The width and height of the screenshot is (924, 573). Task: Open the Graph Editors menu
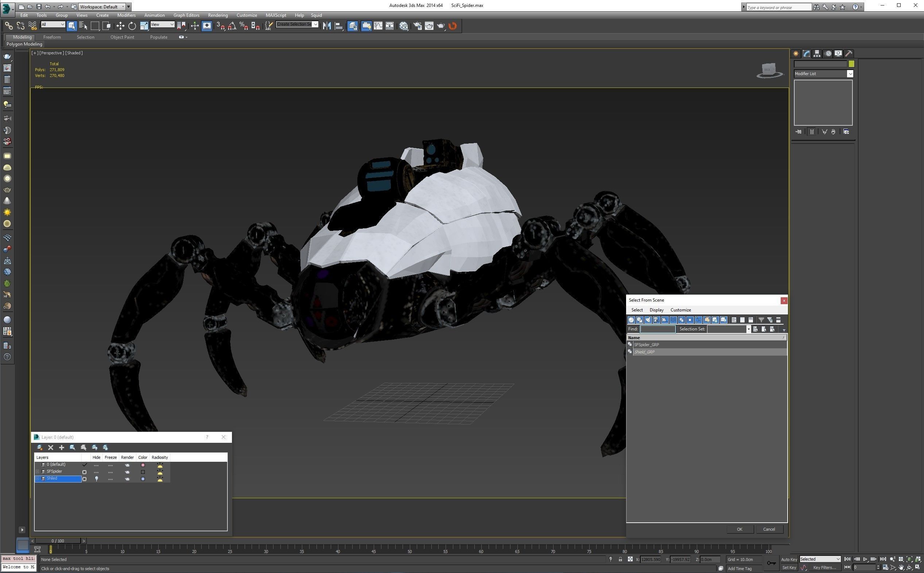coord(186,15)
